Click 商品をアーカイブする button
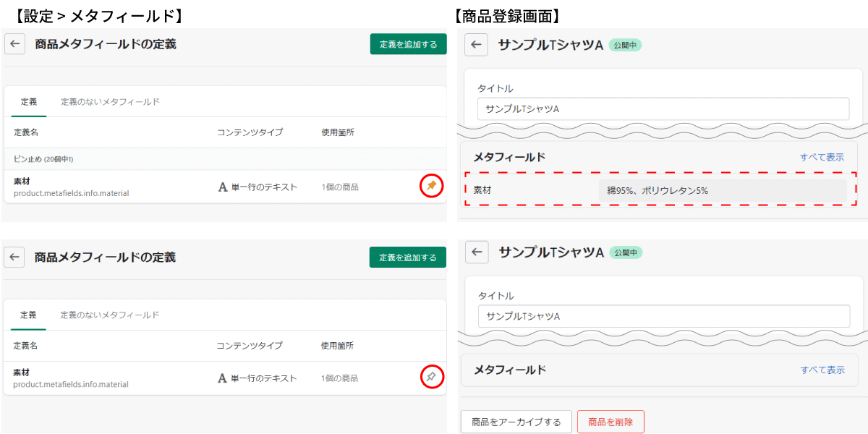 click(x=516, y=422)
